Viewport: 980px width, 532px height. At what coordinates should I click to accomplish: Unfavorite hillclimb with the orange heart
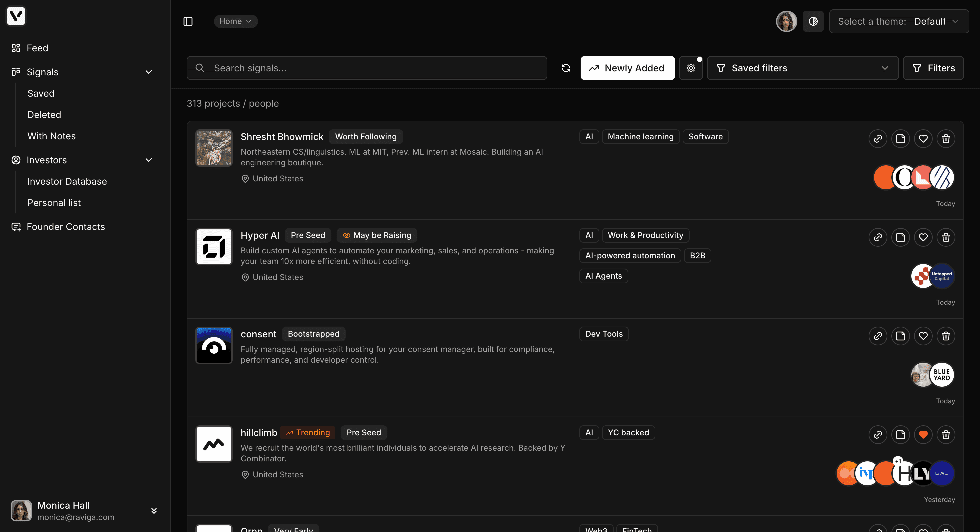923,435
